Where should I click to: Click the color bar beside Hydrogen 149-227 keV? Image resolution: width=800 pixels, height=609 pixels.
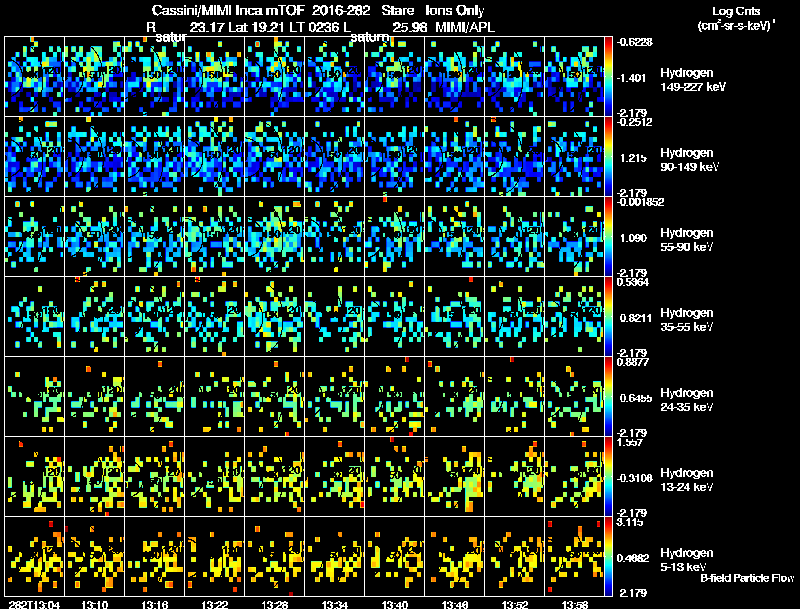tap(609, 77)
